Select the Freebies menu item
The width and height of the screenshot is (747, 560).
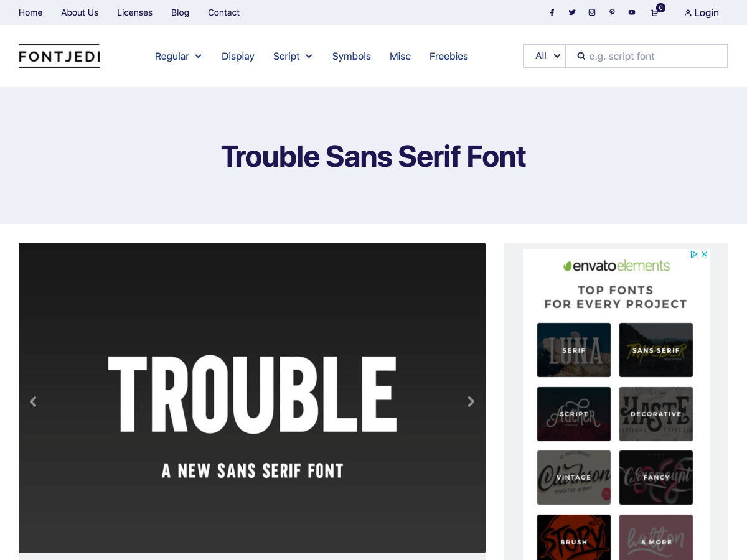[x=448, y=56]
